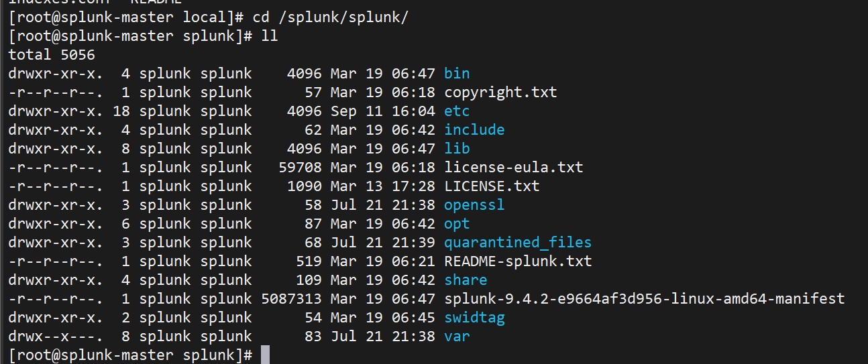Click the swidtag directory name
Viewport: 868px width, 364px height.
tap(474, 318)
